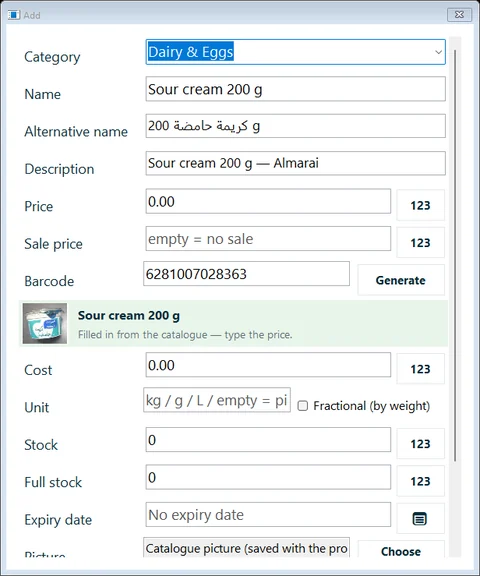Click the Description field mentioning Almarai

pyautogui.click(x=295, y=163)
